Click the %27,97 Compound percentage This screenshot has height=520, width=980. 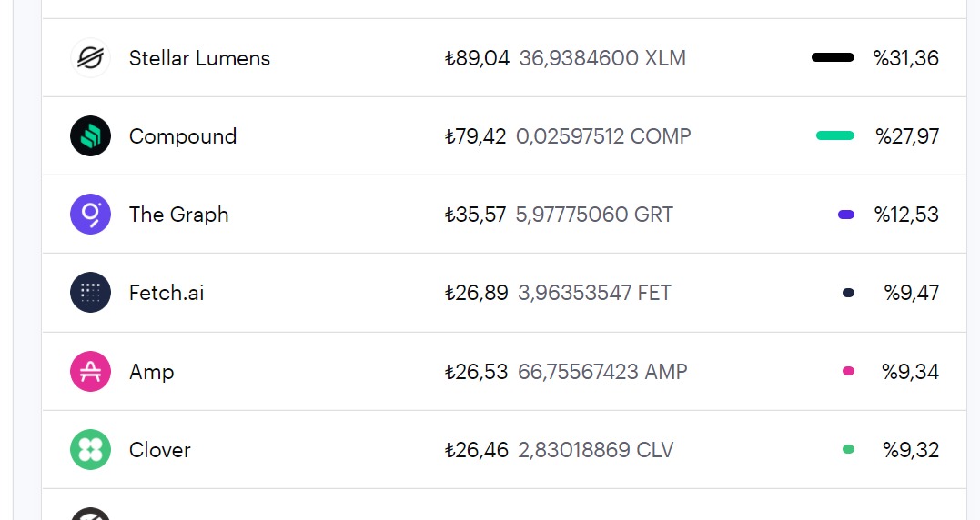click(907, 136)
